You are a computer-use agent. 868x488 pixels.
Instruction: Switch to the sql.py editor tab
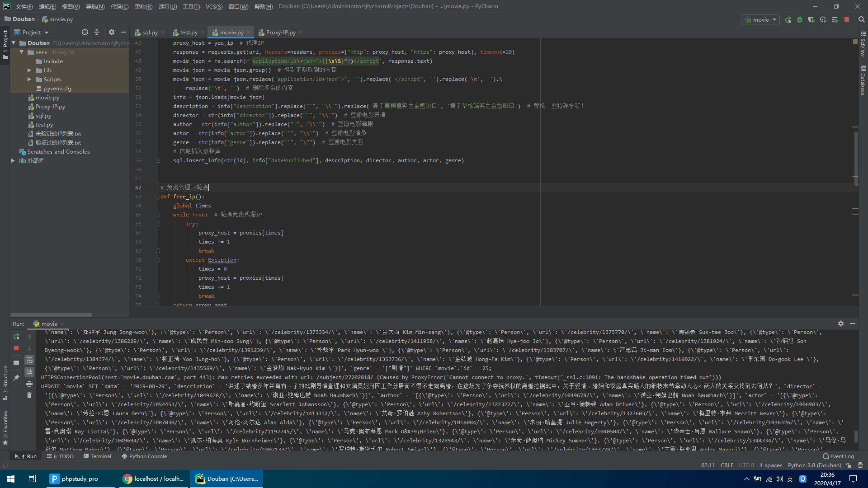click(150, 32)
